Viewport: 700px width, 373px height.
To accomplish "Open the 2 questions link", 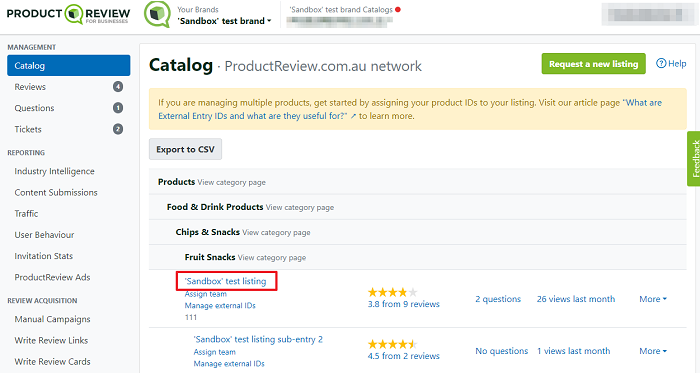I will (x=498, y=299).
